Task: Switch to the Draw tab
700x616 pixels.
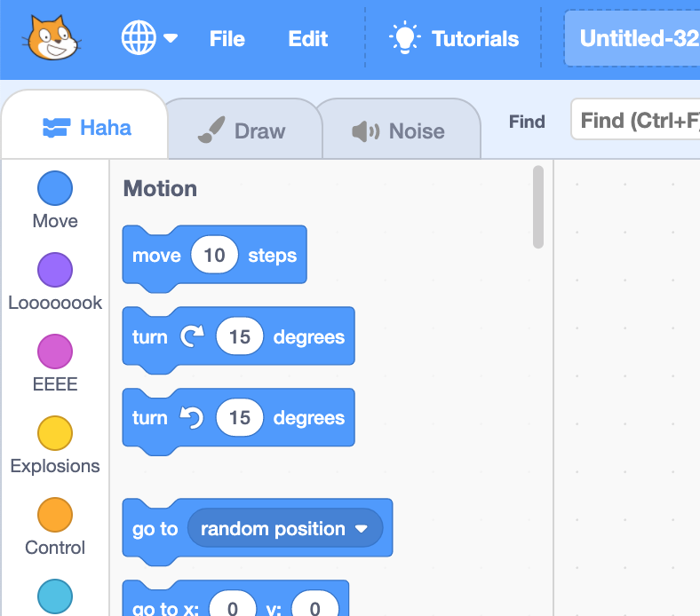Action: click(242, 131)
